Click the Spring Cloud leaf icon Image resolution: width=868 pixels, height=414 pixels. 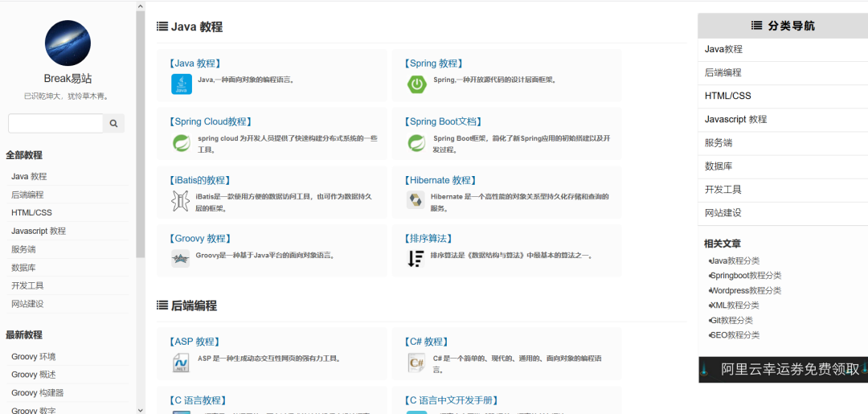pyautogui.click(x=182, y=143)
